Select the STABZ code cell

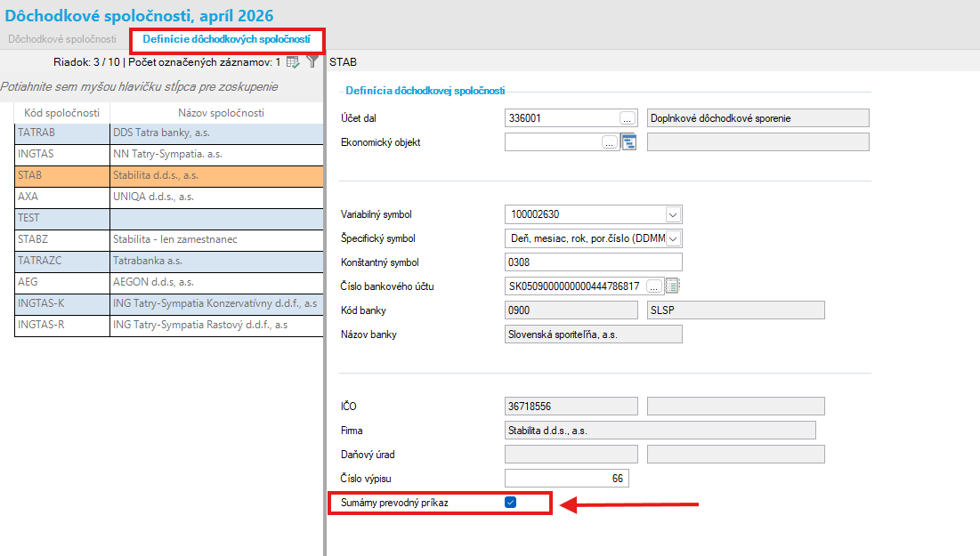(62, 239)
